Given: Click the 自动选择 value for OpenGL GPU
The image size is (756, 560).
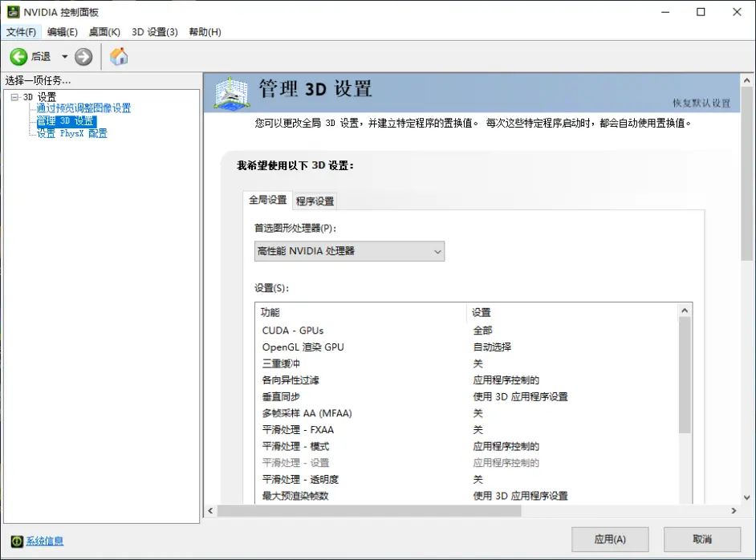Looking at the screenshot, I should coord(492,347).
